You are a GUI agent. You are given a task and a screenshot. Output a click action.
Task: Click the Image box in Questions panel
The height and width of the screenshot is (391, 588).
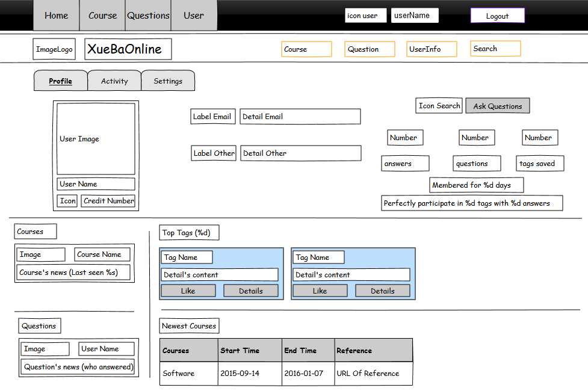[45, 349]
